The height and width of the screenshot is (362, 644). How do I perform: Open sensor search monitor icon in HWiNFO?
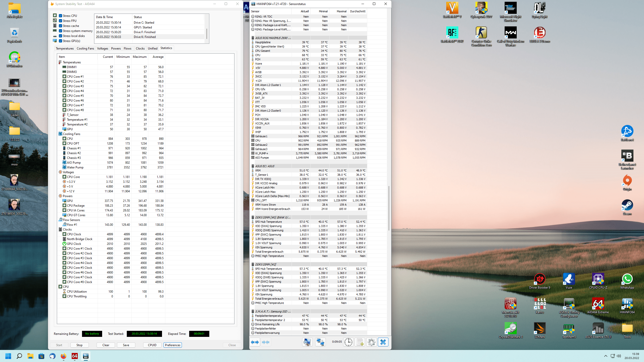307,342
